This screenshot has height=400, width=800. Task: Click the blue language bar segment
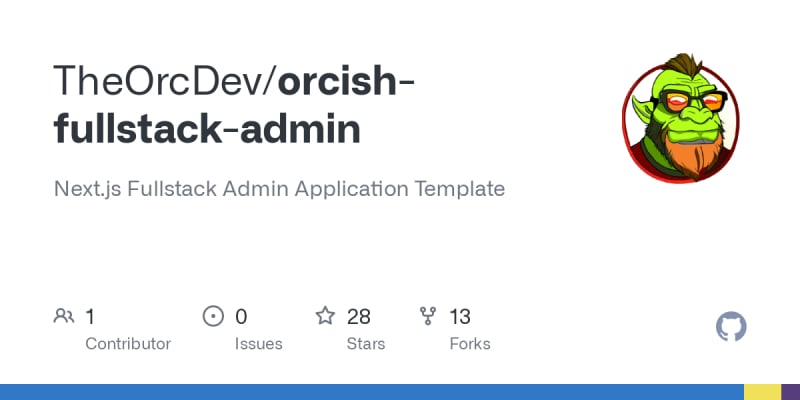pyautogui.click(x=372, y=392)
